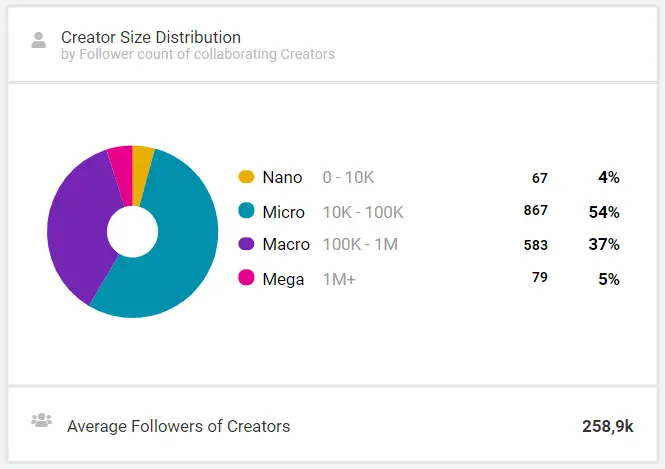
Task: Click the 583 Macro creator count
Action: pyautogui.click(x=536, y=245)
